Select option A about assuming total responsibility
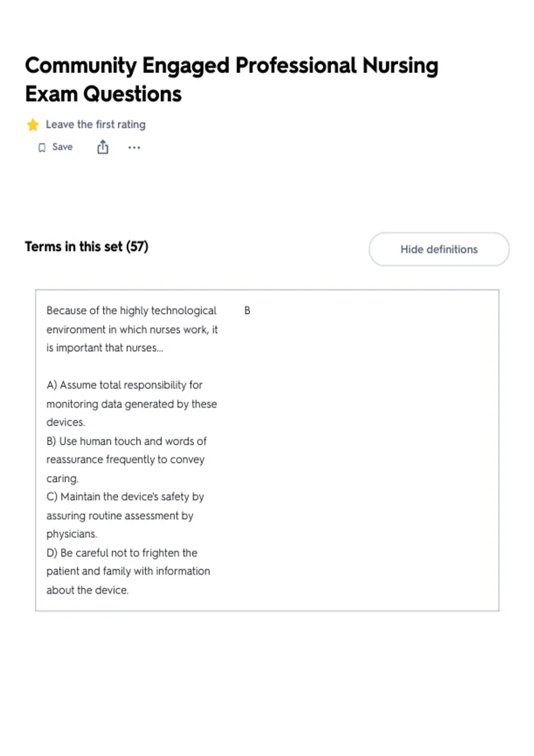 pos(132,403)
